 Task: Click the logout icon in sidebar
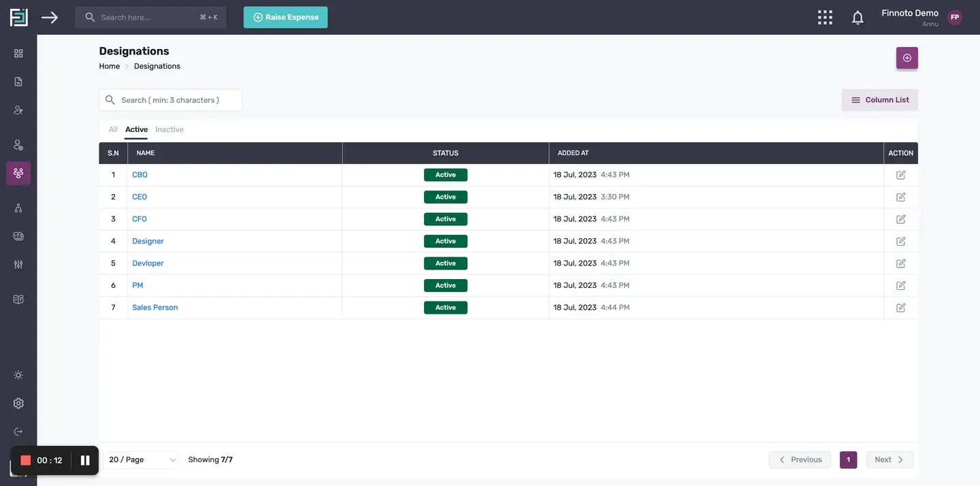click(x=18, y=432)
